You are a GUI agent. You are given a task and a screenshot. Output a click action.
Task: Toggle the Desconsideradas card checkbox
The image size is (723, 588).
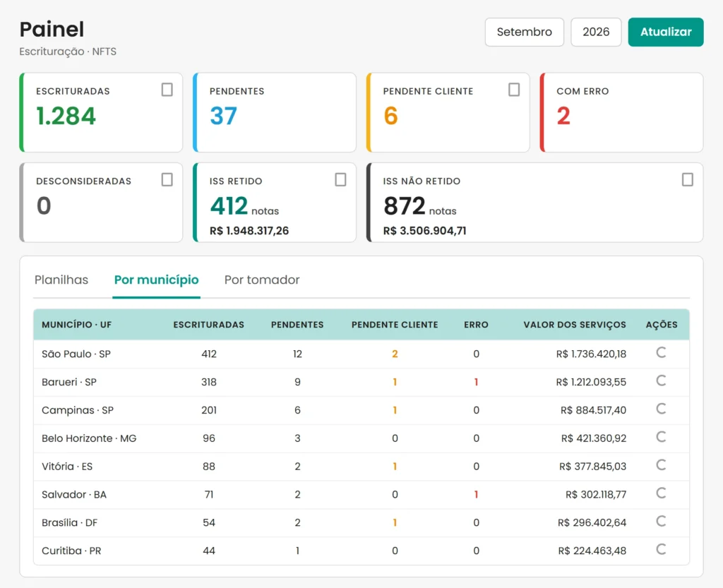pos(167,179)
